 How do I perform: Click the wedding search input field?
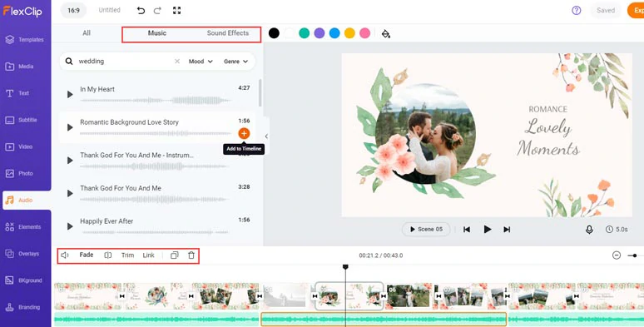(x=123, y=62)
